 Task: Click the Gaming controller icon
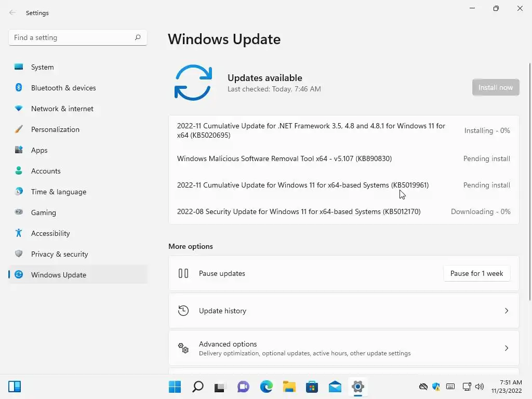click(x=19, y=212)
